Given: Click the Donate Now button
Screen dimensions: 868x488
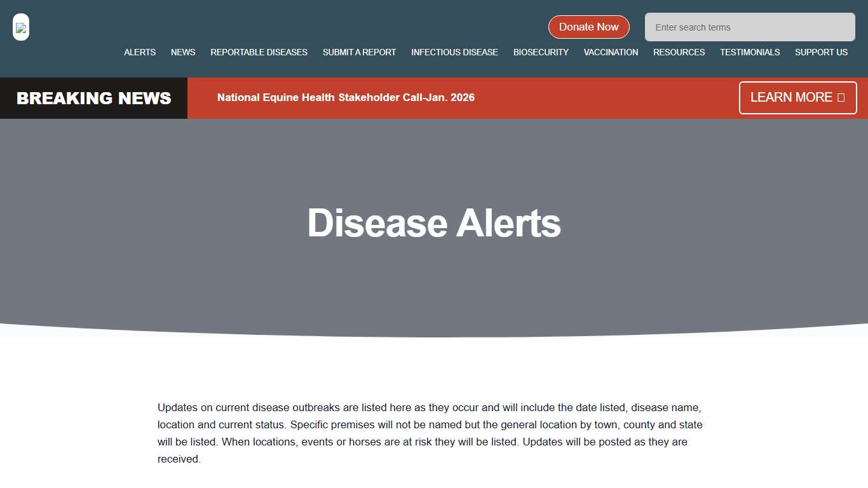Looking at the screenshot, I should click(588, 27).
